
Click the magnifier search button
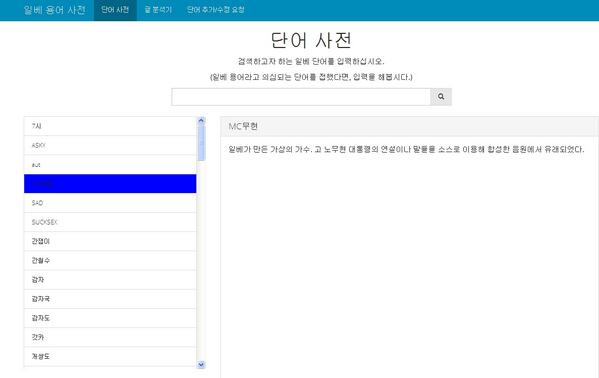440,97
